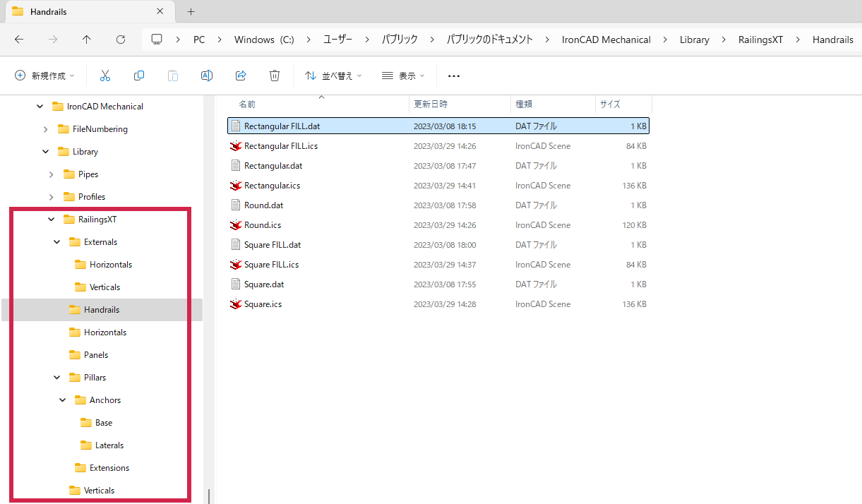Open the 新規作成 (New) dropdown

44,76
